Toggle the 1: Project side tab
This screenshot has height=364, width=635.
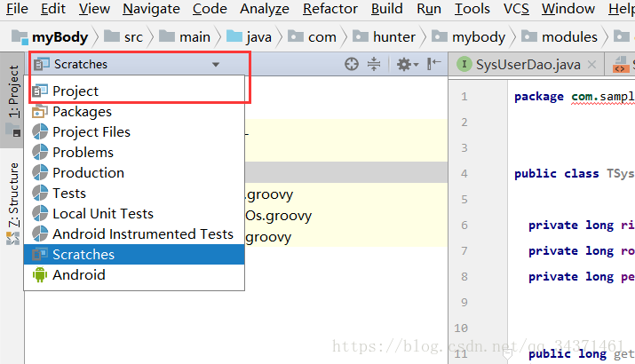[12, 91]
